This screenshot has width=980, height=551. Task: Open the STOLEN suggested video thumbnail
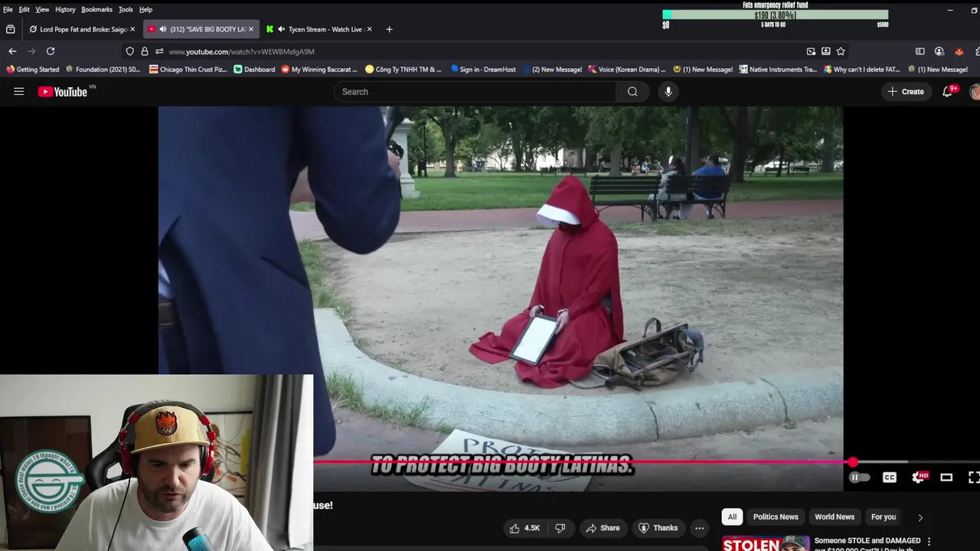click(x=766, y=543)
